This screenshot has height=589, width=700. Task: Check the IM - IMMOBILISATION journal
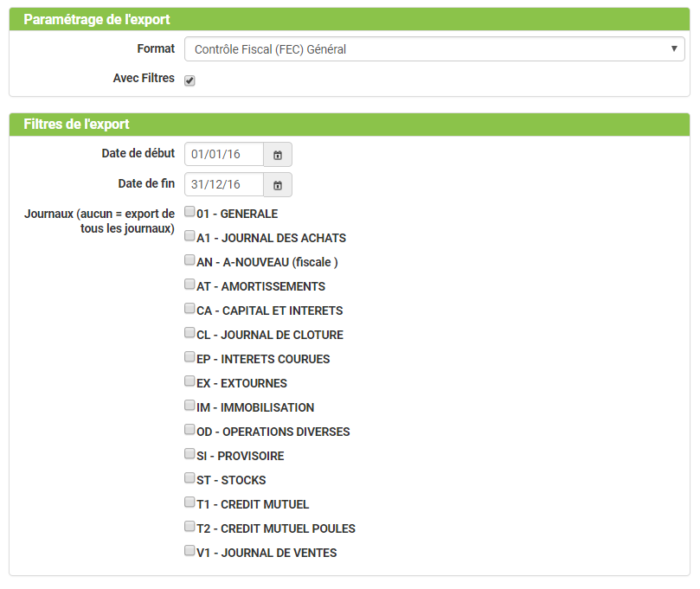pos(189,405)
